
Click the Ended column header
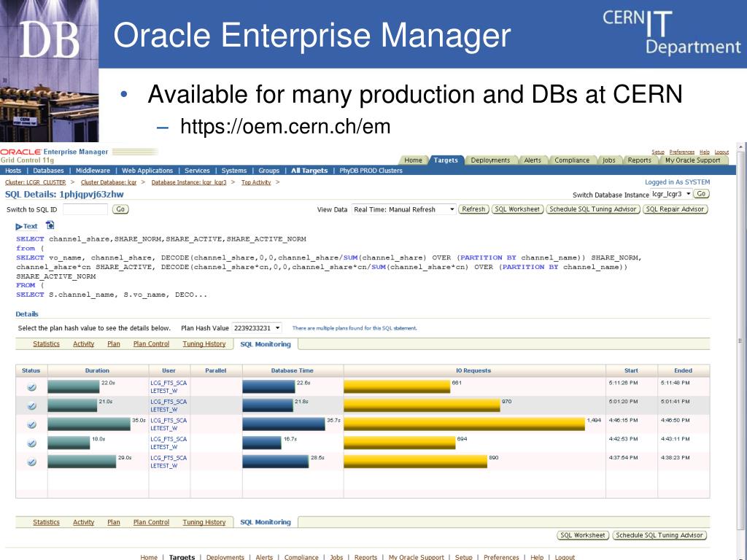coord(683,370)
